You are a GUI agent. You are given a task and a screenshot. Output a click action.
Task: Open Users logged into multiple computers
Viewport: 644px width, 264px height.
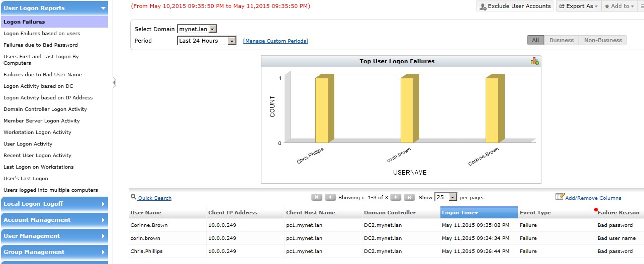tap(51, 190)
